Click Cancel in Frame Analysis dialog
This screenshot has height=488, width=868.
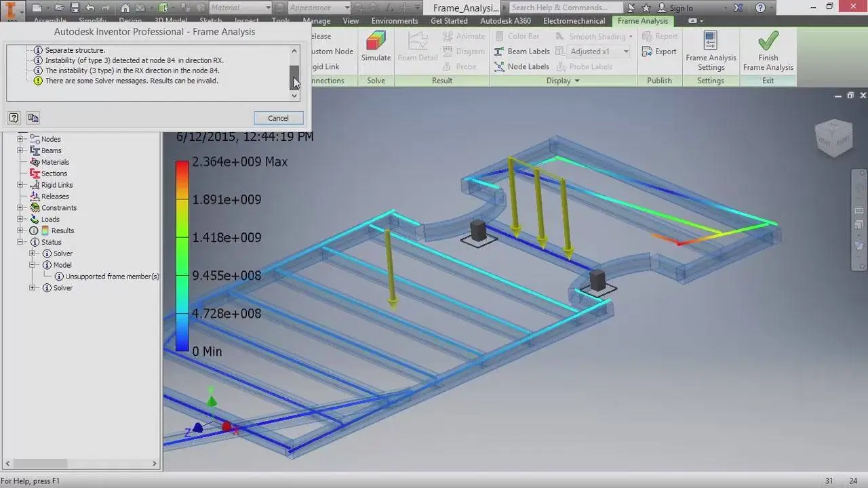[x=278, y=118]
